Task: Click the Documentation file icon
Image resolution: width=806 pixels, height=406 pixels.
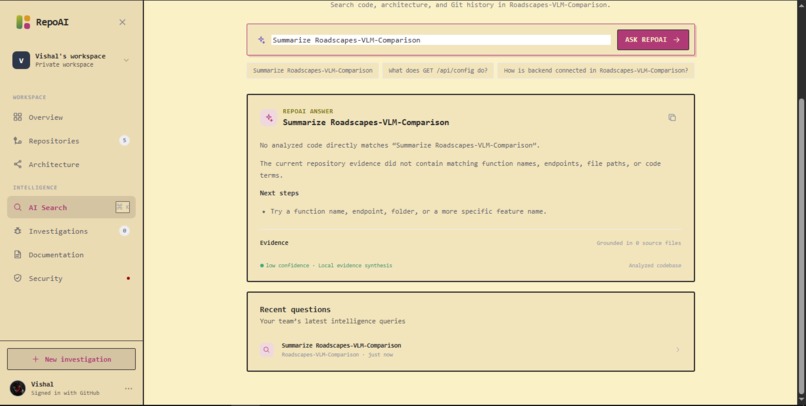Action: [x=17, y=254]
